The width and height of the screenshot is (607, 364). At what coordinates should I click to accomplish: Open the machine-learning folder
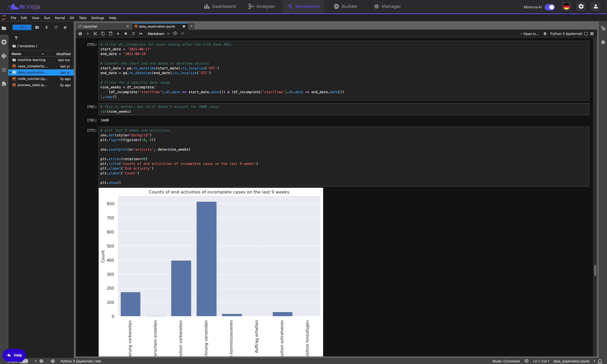pyautogui.click(x=41, y=60)
